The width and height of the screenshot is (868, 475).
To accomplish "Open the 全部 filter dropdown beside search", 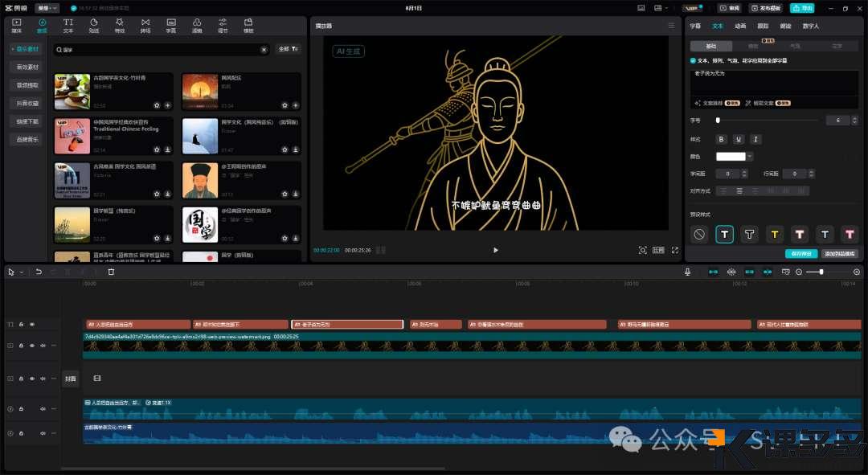I will [x=289, y=49].
